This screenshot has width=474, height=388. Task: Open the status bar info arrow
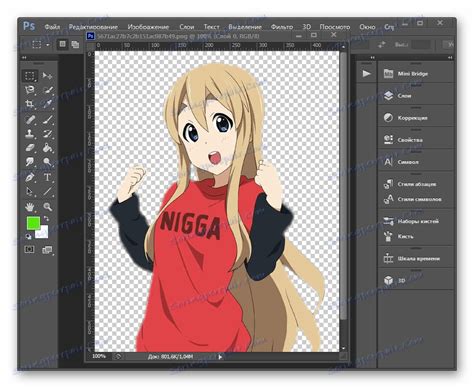click(x=220, y=357)
